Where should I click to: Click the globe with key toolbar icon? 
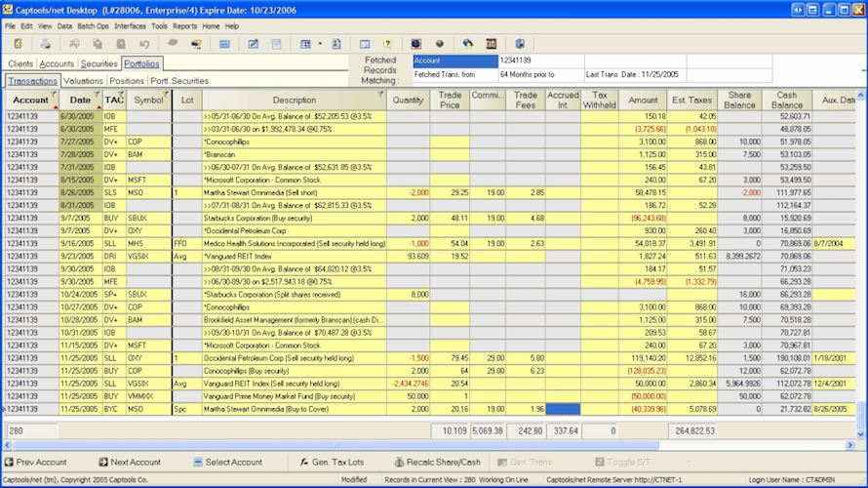coord(468,44)
